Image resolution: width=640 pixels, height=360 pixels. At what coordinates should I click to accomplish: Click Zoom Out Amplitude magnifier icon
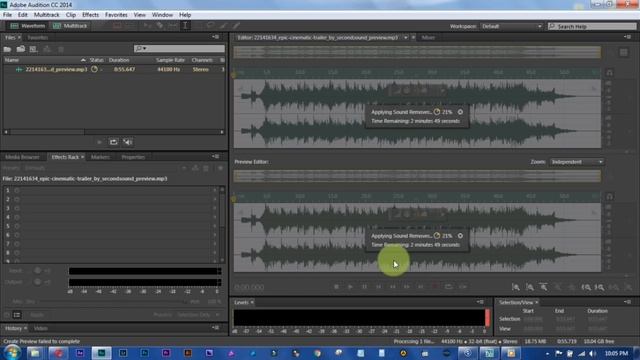[x=530, y=287]
